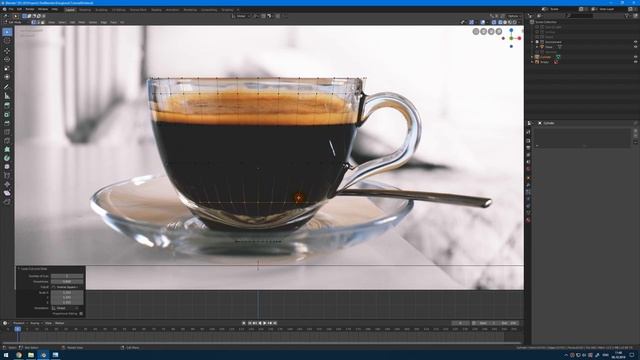Switch to the Modeling workspace tab
This screenshot has width=640, height=360.
85,9
